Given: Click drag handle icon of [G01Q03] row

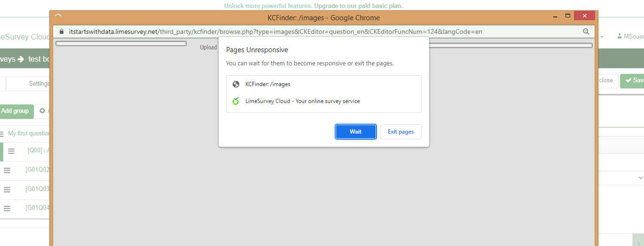Looking at the screenshot, I should (x=7, y=190).
